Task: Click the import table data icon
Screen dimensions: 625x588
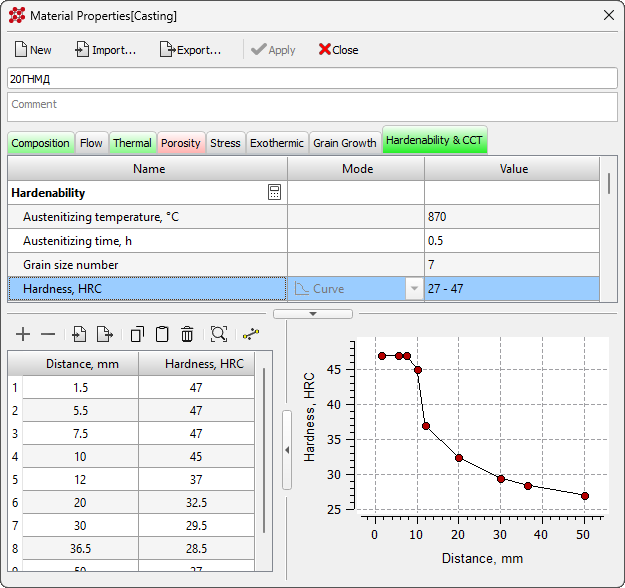Action: click(80, 334)
